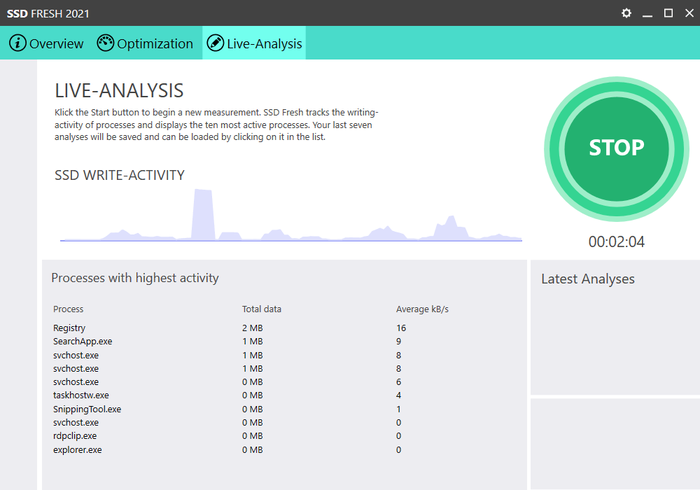
Task: Click the Processes with highest activity heading
Action: click(135, 278)
